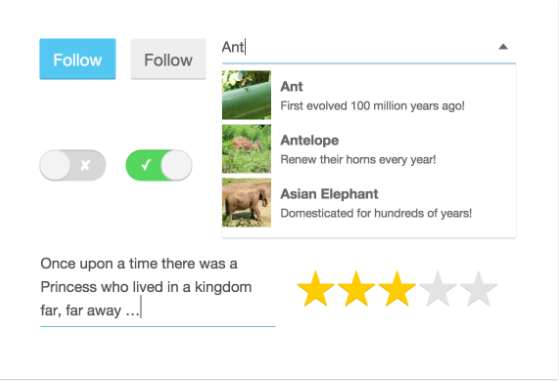Collapse the dropdown with the up arrow
Screen dimensions: 560x381
click(503, 47)
